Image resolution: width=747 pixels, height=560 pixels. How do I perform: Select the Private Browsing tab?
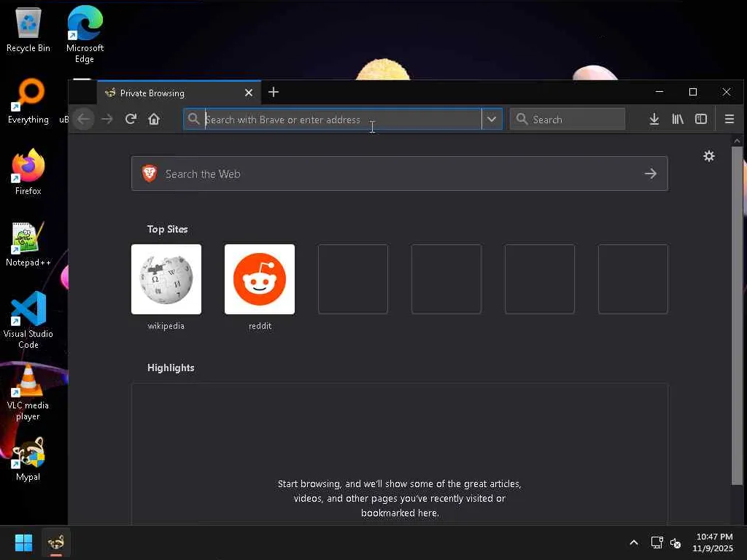pyautogui.click(x=179, y=93)
